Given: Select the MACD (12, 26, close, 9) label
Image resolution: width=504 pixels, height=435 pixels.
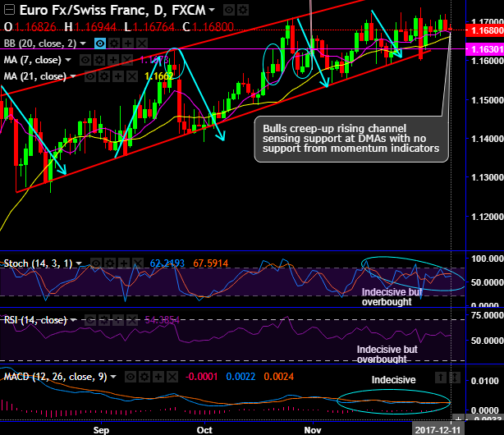Looking at the screenshot, I should 55,377.
